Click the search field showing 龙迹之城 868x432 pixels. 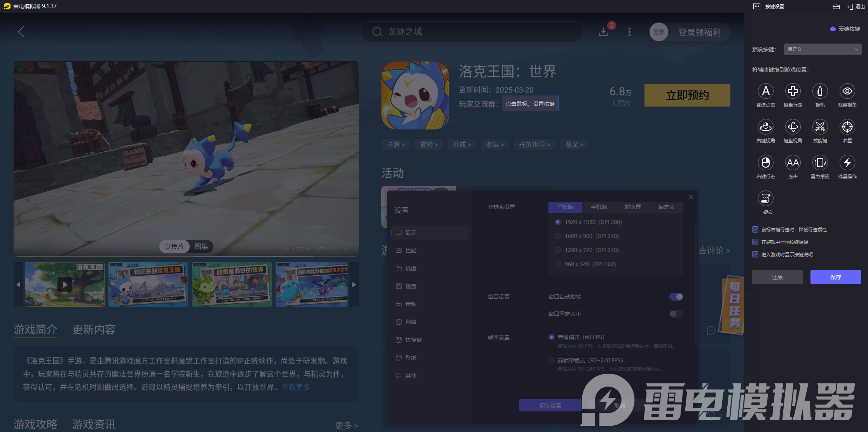click(472, 32)
